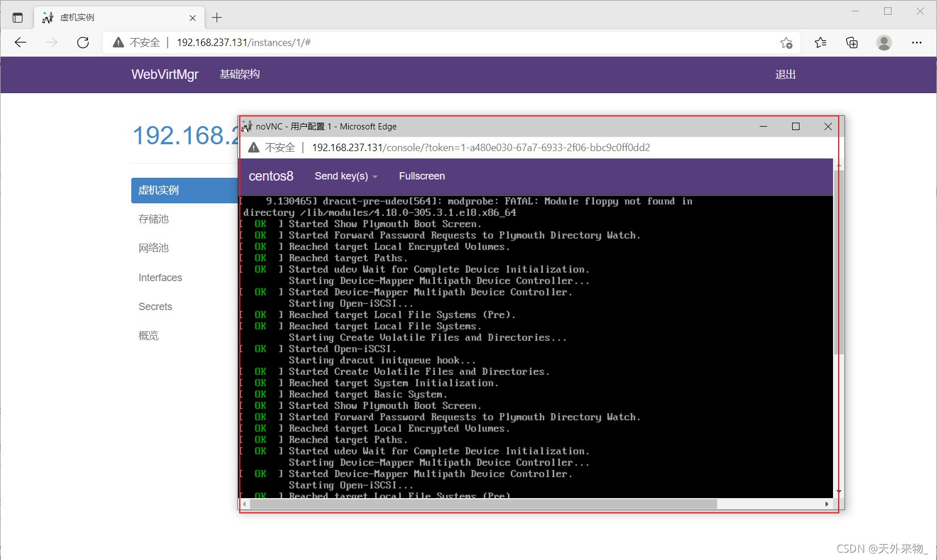Add this page to favorites star icon
937x560 pixels.
(786, 43)
